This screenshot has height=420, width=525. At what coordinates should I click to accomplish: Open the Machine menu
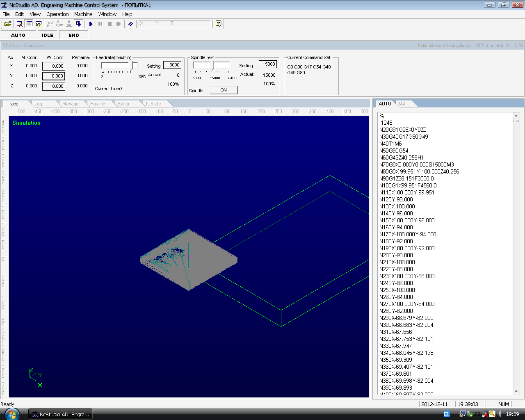[x=83, y=14]
